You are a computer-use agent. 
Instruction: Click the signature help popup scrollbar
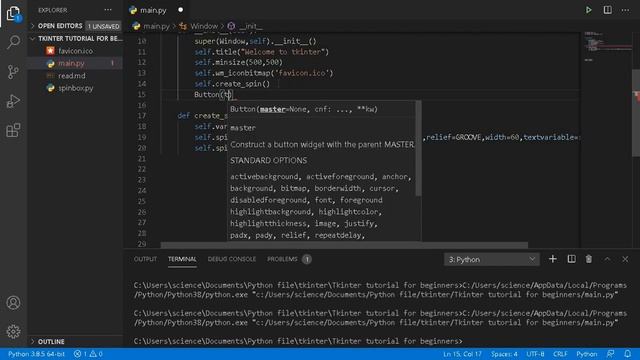click(418, 148)
